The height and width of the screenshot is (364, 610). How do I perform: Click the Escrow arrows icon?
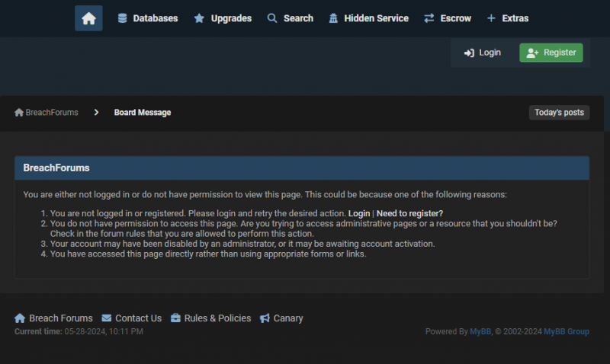pos(429,18)
